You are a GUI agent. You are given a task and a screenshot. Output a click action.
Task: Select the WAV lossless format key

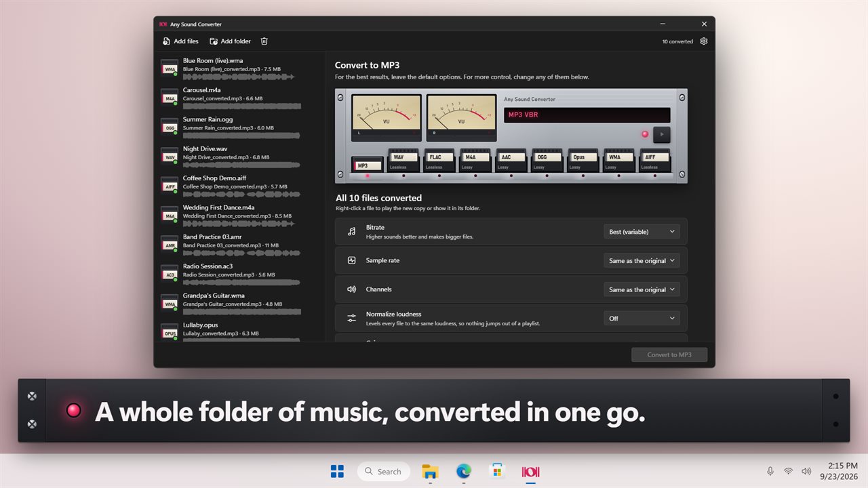click(403, 161)
